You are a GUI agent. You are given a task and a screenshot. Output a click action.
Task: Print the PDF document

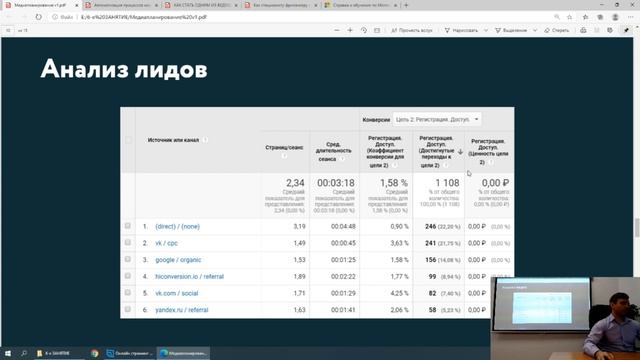point(583,30)
